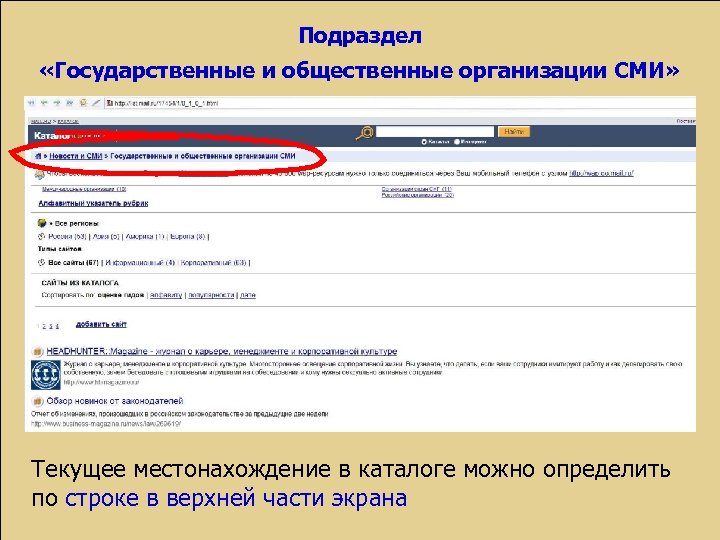Select the Интернет search radio button

click(x=457, y=142)
